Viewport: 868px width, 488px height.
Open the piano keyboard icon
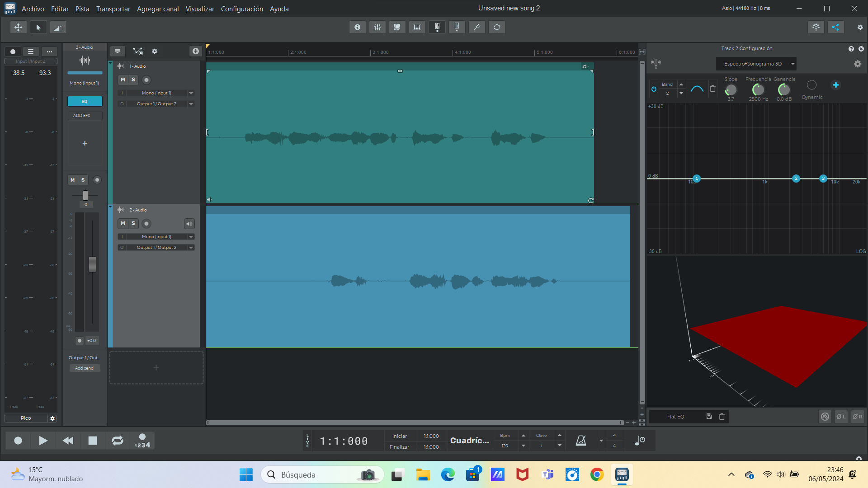[417, 27]
